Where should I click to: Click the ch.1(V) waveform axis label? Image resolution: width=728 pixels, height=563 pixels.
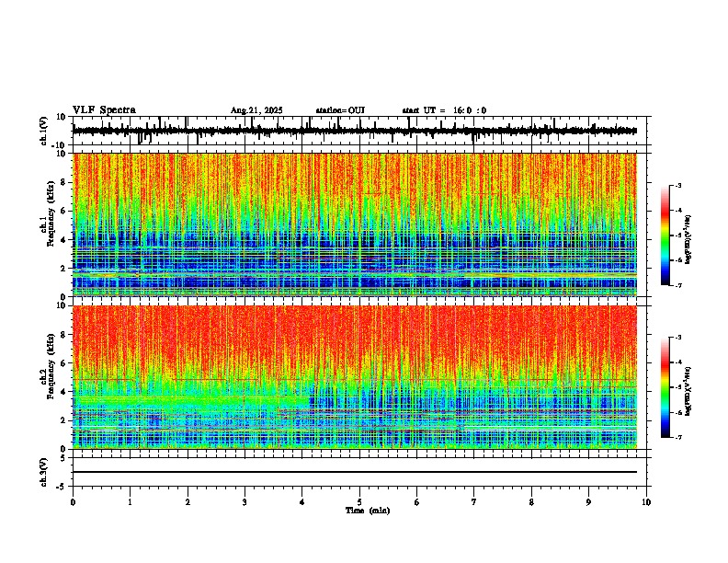44,131
